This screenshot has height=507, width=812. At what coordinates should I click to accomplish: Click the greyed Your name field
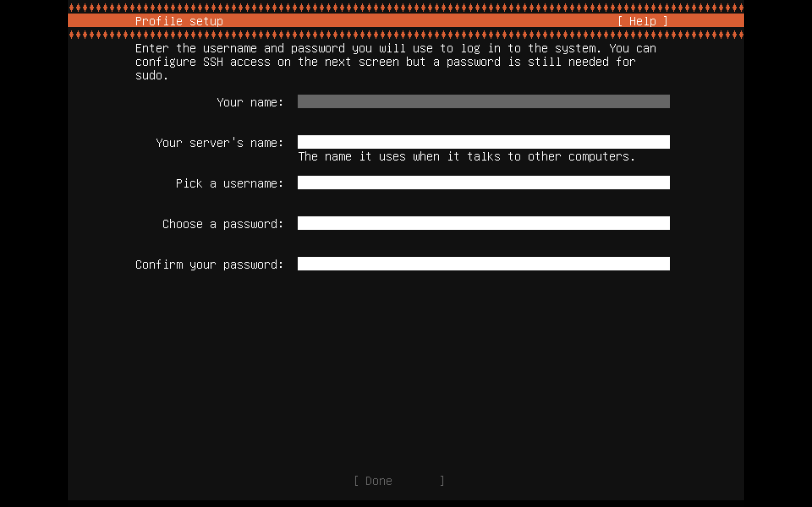pos(483,102)
